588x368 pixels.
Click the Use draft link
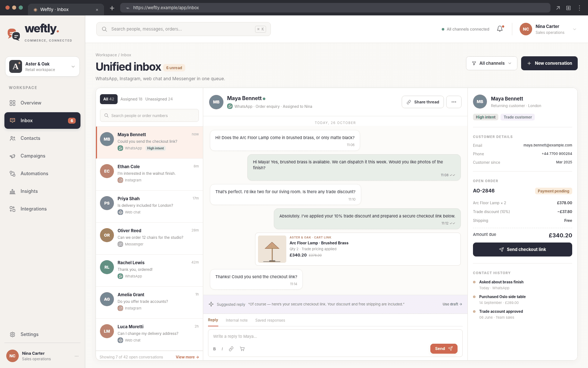(452, 304)
